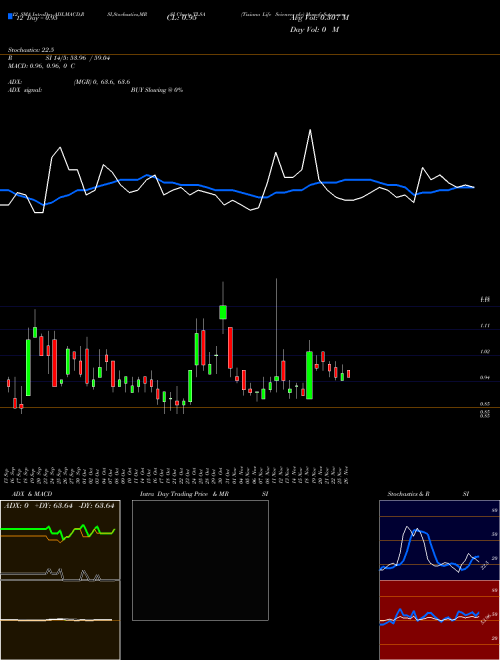Click inside the empty intraday chart panel
This screenshot has height=660, width=500.
(x=200, y=560)
